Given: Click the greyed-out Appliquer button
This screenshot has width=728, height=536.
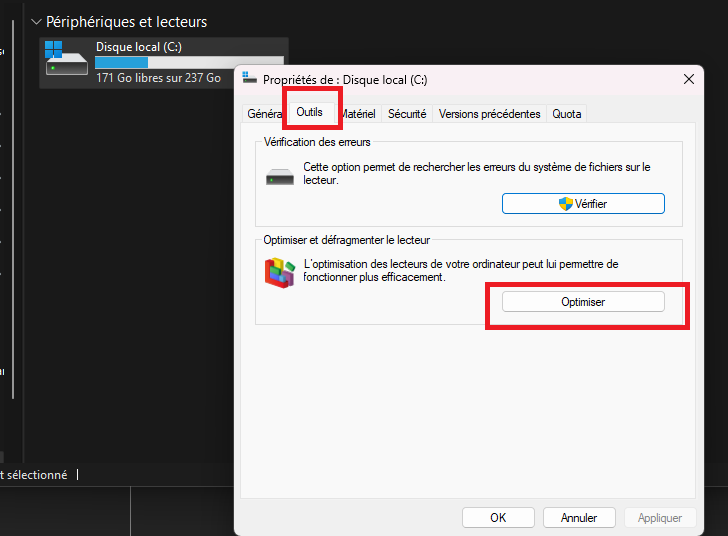Looking at the screenshot, I should point(660,518).
